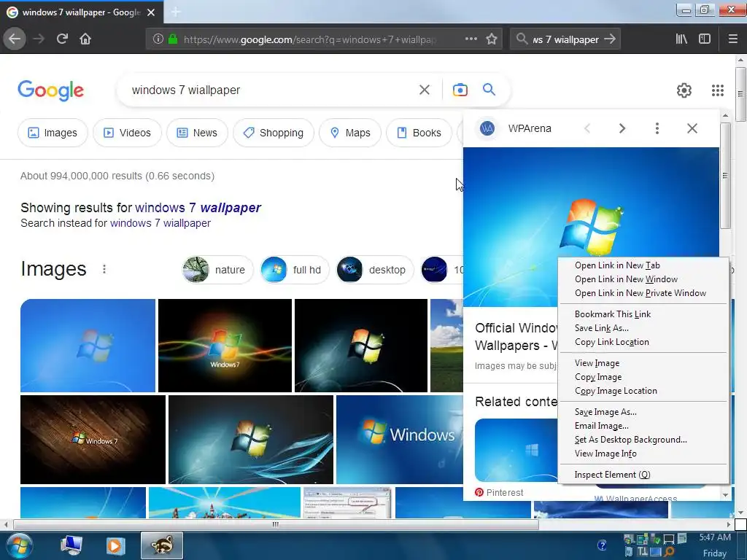Image resolution: width=747 pixels, height=560 pixels.
Task: Open the wooden Windows 7 wallpaper thumbnail
Action: [x=93, y=440]
